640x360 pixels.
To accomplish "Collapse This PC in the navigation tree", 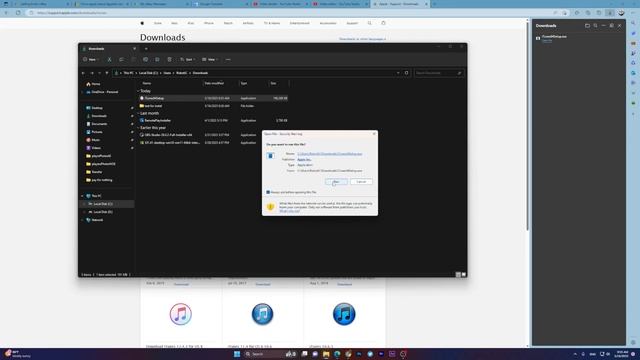I will (82, 196).
